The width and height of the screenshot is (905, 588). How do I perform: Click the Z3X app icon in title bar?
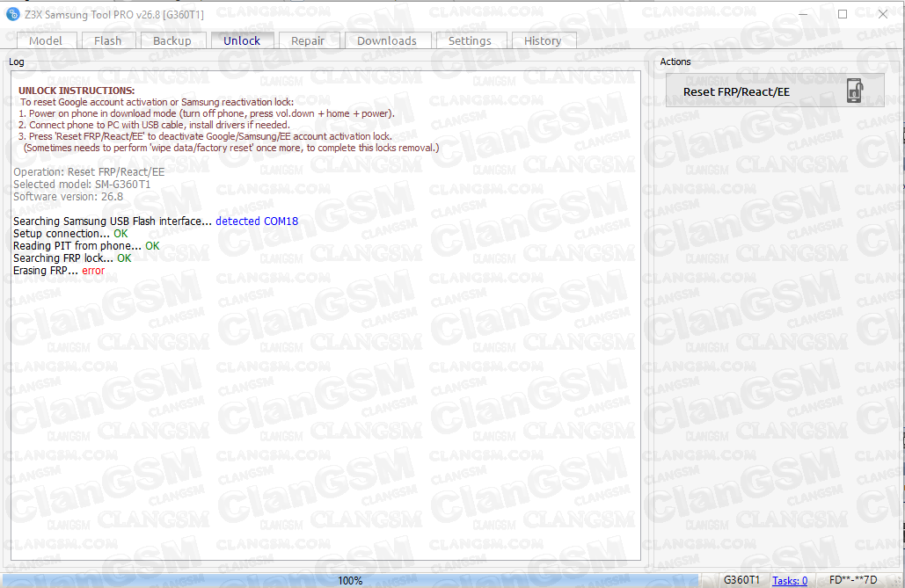tap(12, 14)
